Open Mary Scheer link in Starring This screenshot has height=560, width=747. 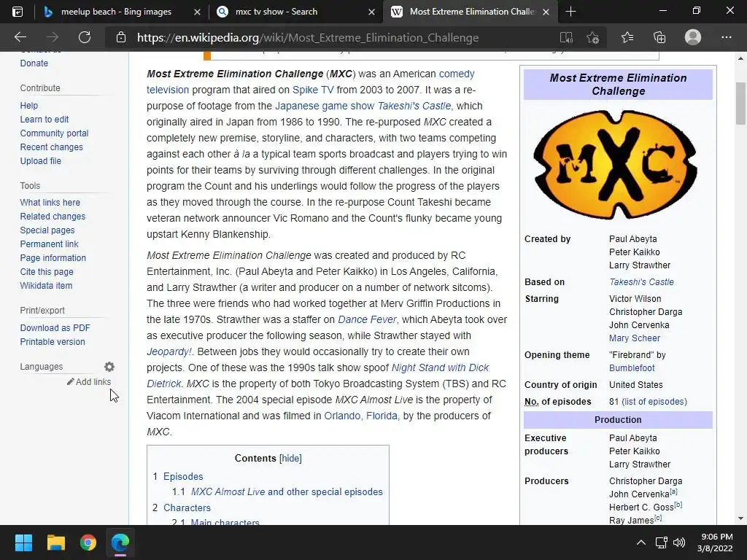point(635,338)
